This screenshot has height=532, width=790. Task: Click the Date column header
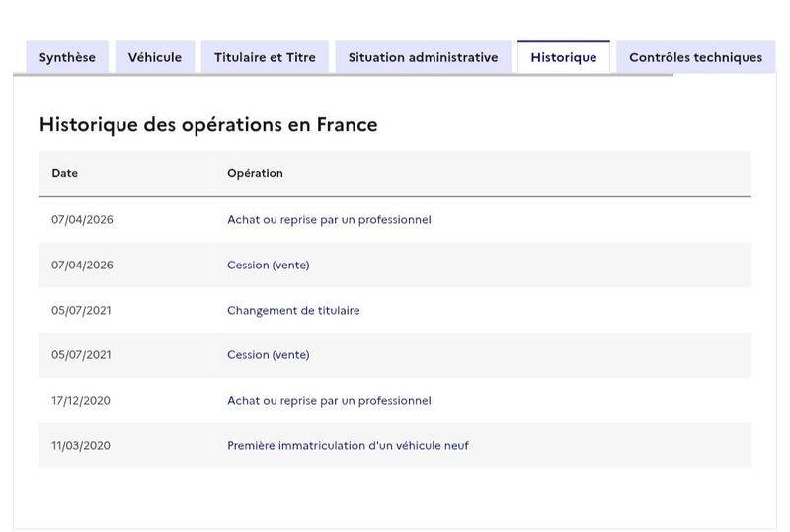point(64,173)
